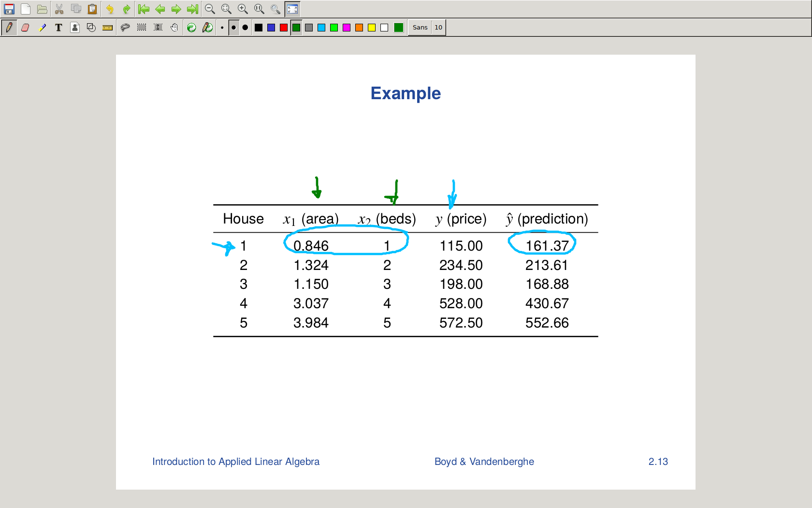812x508 pixels.
Task: Click the Insert Image tool
Action: point(75,28)
